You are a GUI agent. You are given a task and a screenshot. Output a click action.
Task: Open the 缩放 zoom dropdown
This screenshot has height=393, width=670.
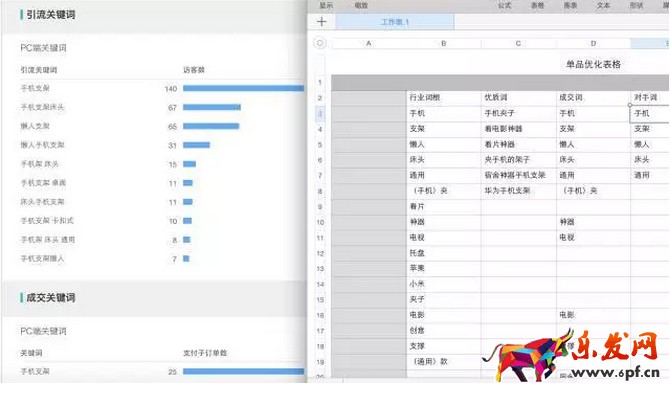(x=361, y=5)
